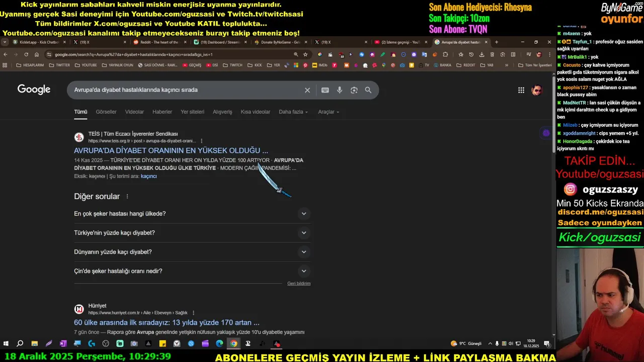Open browser home page
Viewport: 644px width, 362px height.
pyautogui.click(x=37, y=54)
